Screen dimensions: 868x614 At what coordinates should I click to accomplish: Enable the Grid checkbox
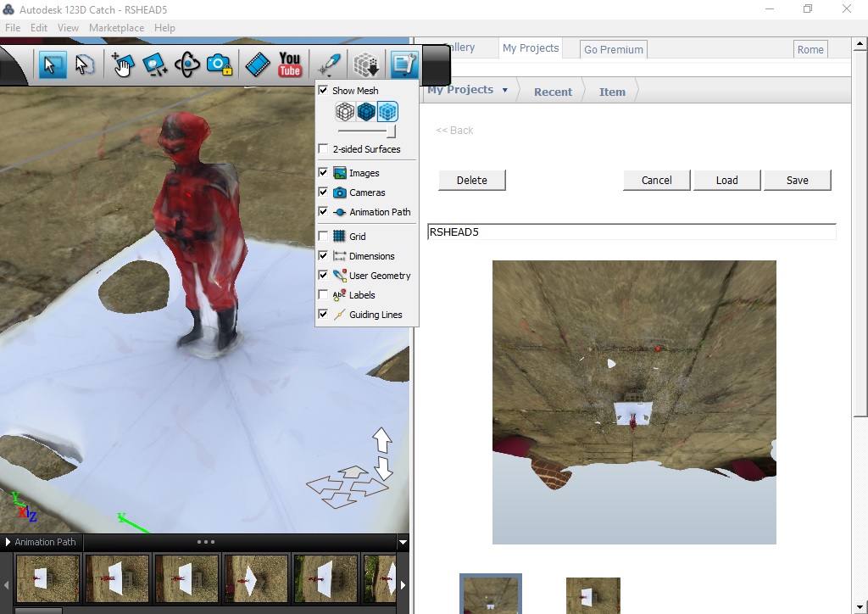(x=323, y=237)
